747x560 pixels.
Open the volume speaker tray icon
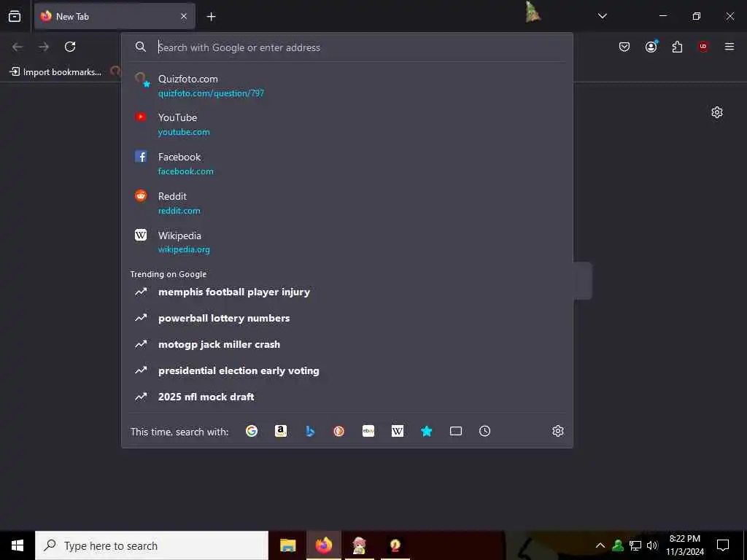coord(652,545)
